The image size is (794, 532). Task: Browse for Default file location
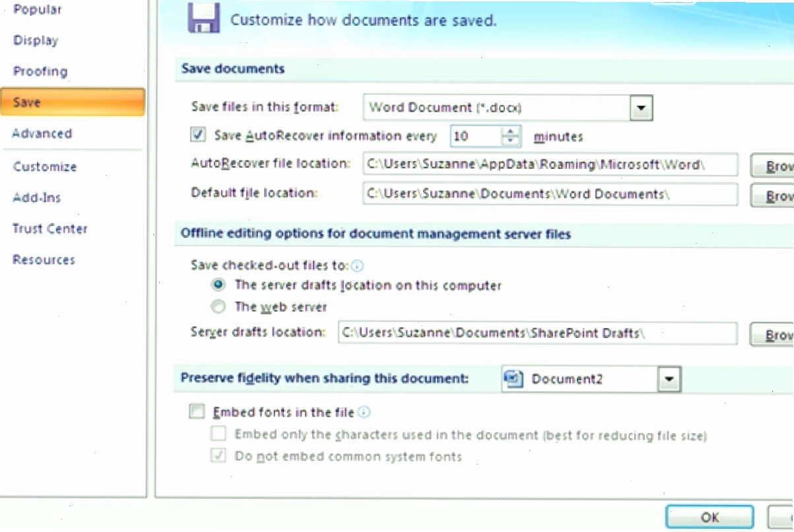tap(772, 195)
